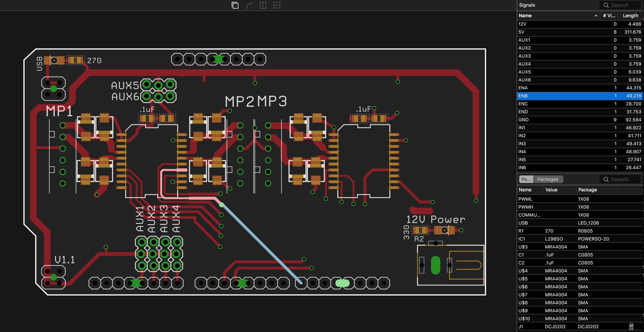644x332 pixels.
Task: Click the duplicate view icon in the toolbar
Action: coord(235,5)
